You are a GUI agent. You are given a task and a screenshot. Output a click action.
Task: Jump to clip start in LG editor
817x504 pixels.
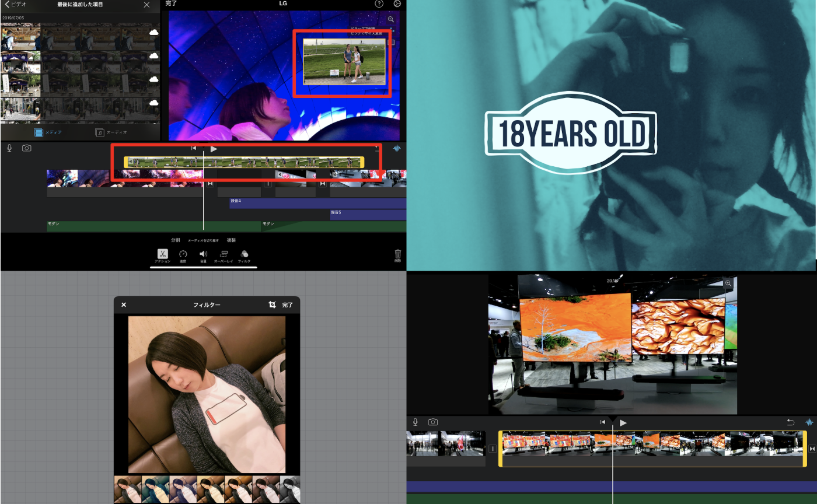(194, 149)
